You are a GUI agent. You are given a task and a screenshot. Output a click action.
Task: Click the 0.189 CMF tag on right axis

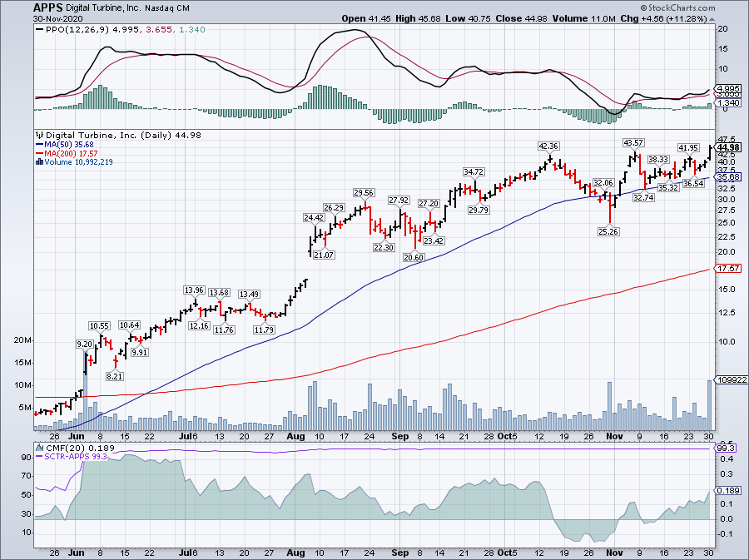[x=728, y=490]
